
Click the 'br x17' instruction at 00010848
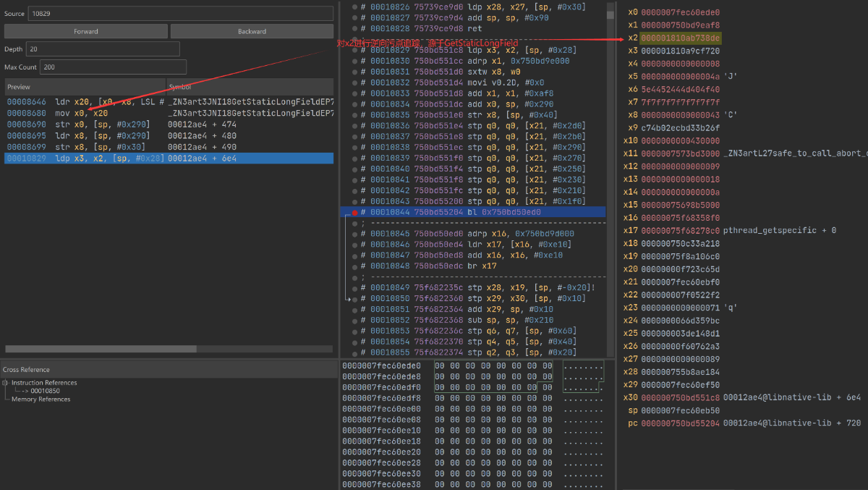483,266
